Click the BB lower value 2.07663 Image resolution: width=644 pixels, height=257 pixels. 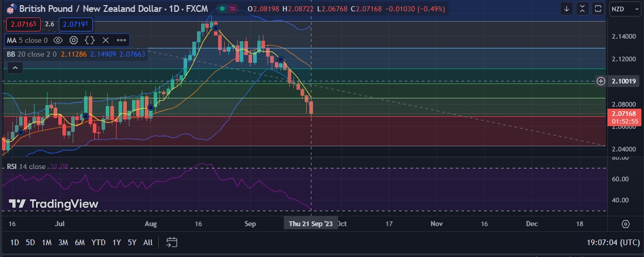133,54
